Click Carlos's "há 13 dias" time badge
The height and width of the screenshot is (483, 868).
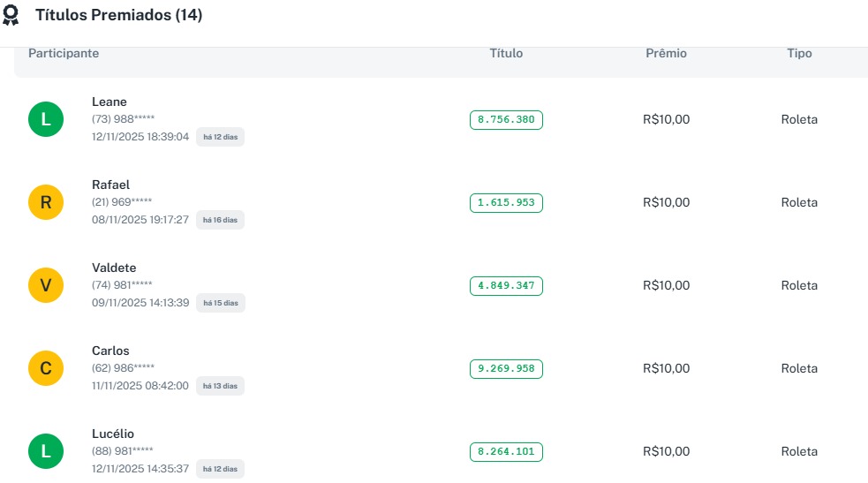tap(220, 386)
